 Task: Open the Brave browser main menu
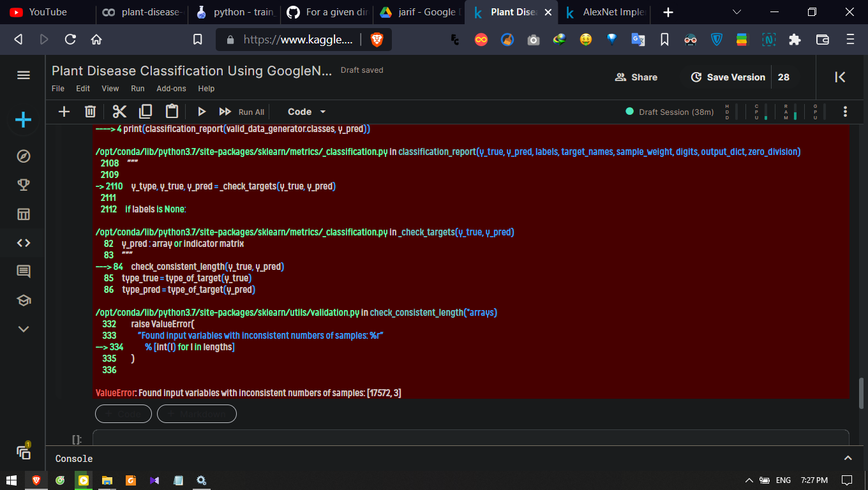pos(850,40)
